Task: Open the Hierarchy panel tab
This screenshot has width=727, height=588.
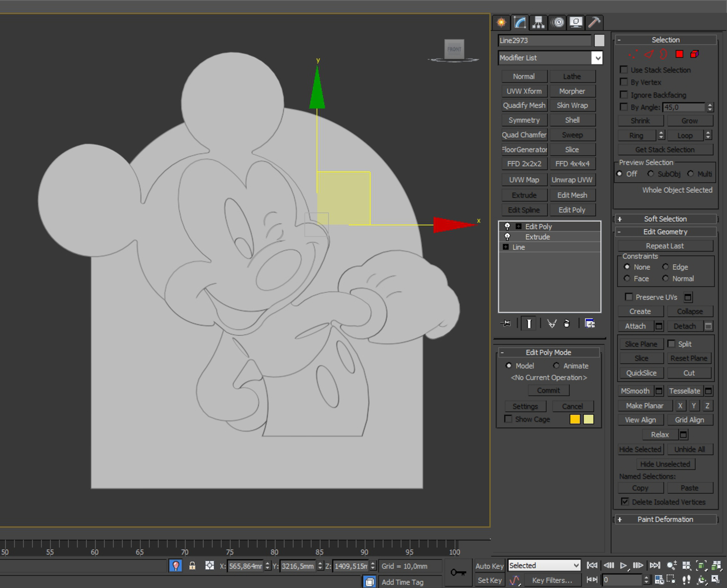Action: [538, 22]
